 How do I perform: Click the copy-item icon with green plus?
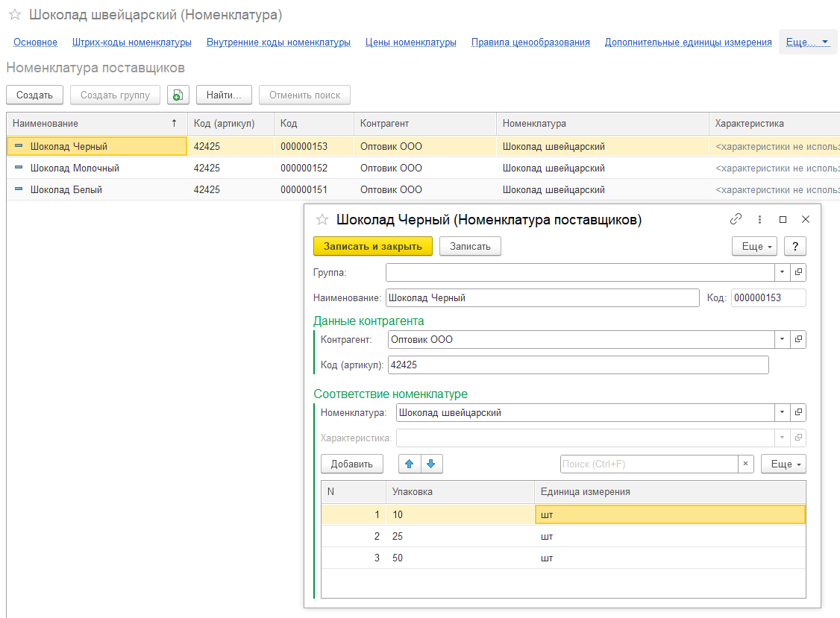178,95
